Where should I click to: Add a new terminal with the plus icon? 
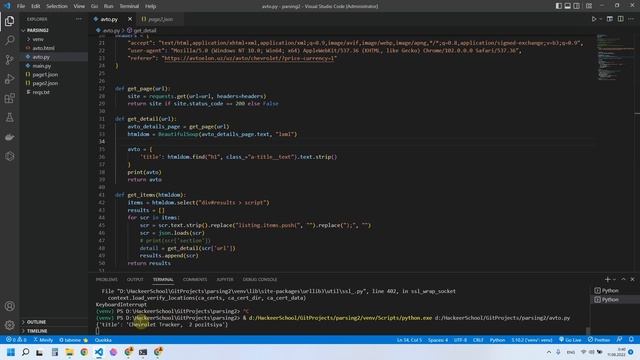pyautogui.click(x=607, y=279)
